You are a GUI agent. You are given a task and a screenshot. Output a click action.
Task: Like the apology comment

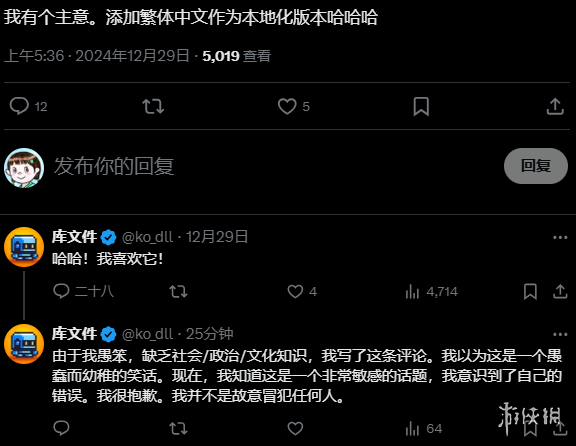pos(295,428)
